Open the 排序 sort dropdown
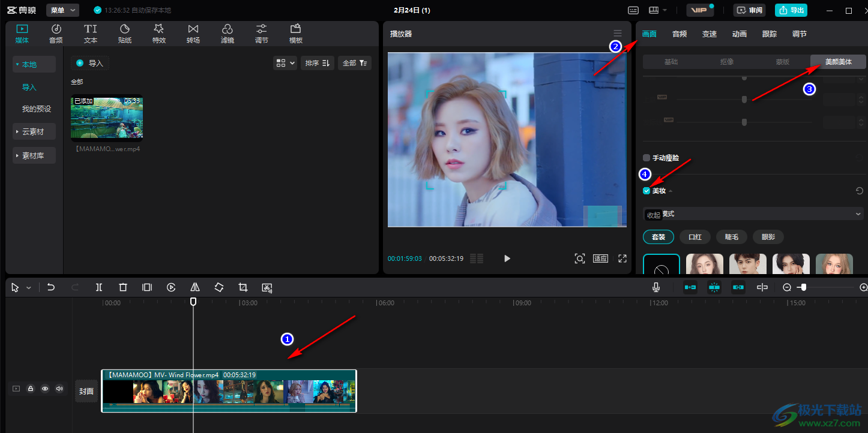This screenshot has width=868, height=433. tap(318, 63)
